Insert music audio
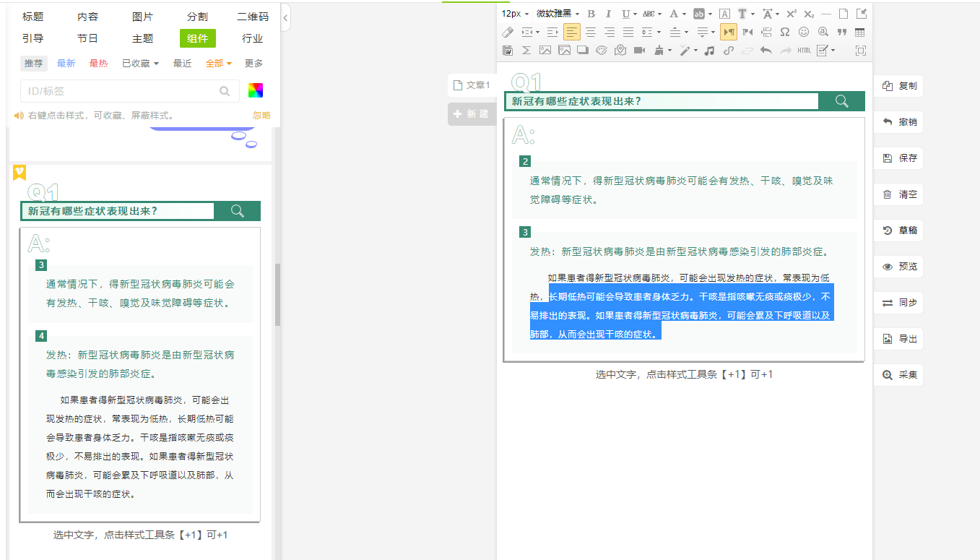The image size is (980, 560). coord(709,50)
